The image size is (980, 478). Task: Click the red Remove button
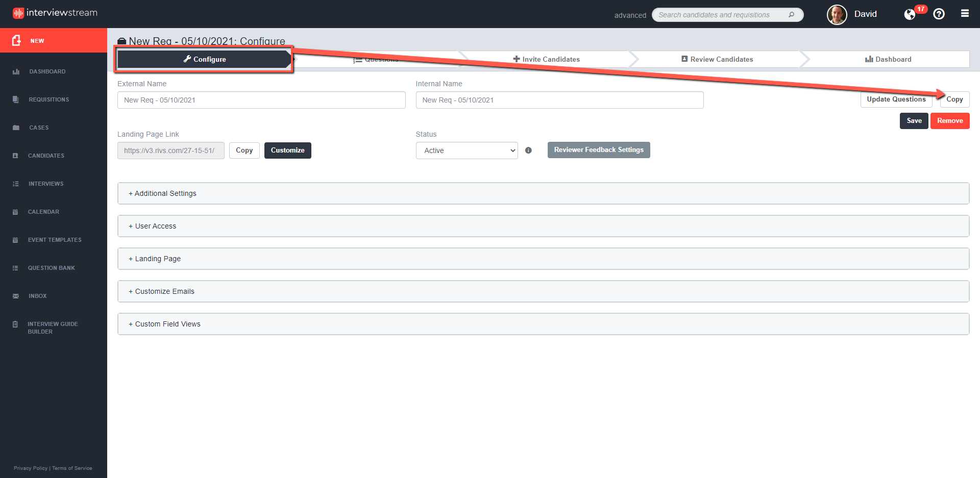click(x=950, y=121)
